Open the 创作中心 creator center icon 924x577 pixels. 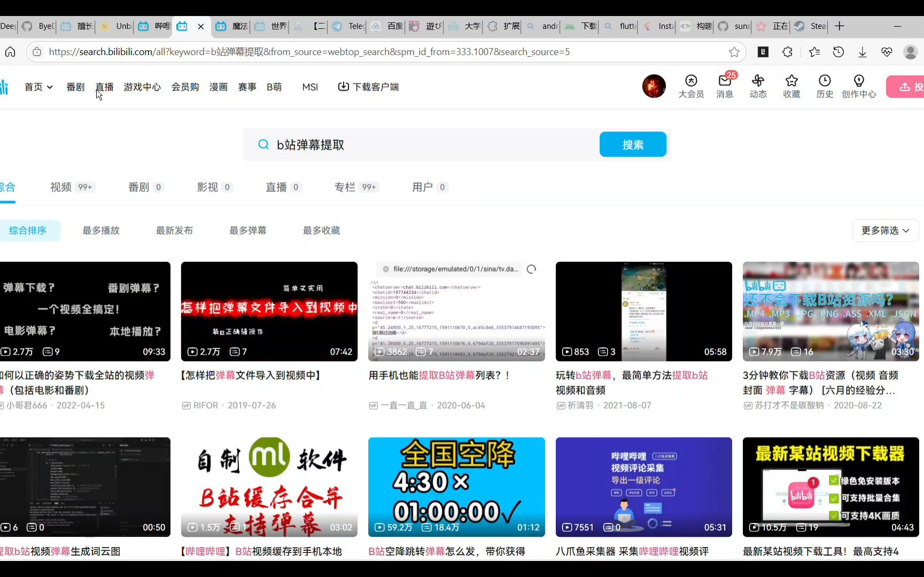click(x=859, y=87)
